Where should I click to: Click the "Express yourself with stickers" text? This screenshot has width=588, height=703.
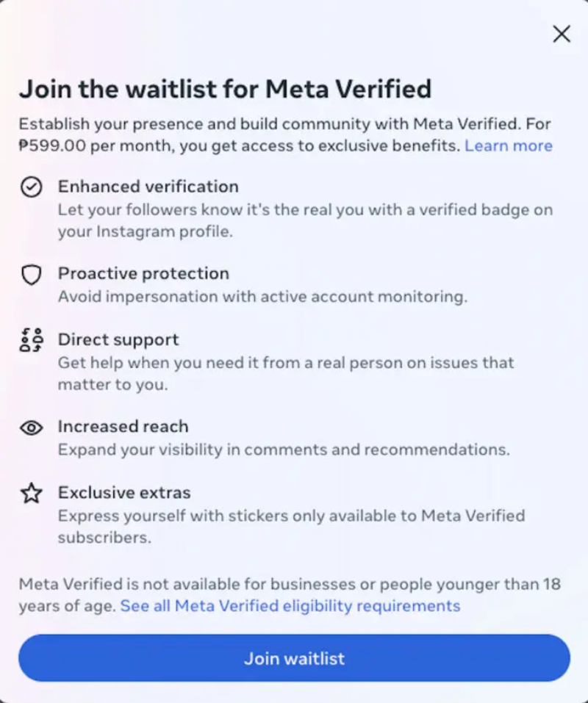pyautogui.click(x=291, y=526)
